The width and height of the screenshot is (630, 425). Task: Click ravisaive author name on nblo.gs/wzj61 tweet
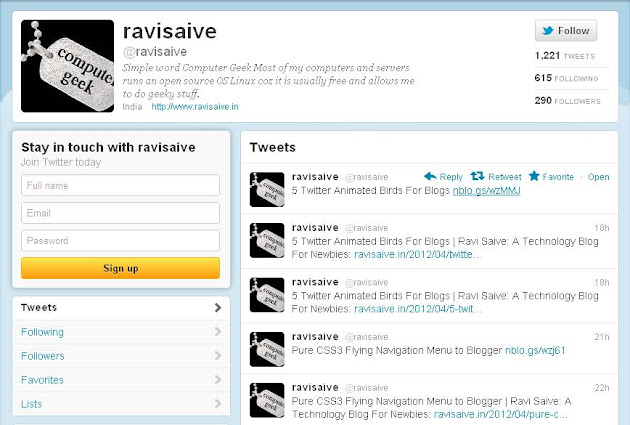(315, 337)
